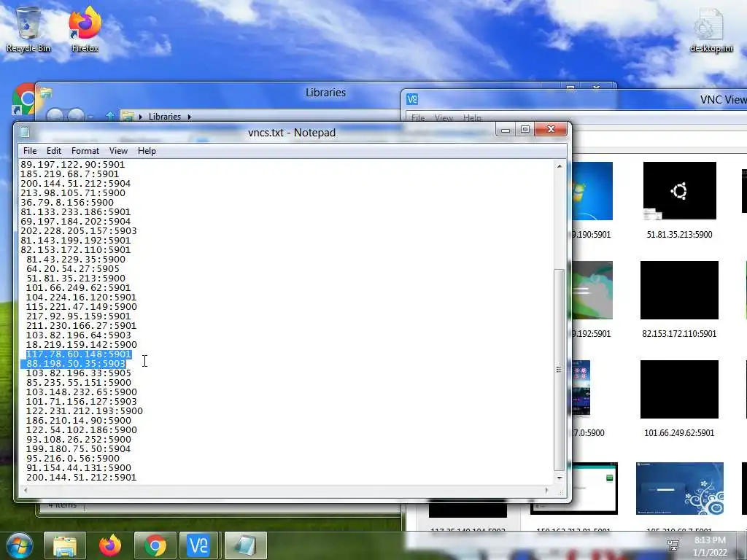Click the last line 200.144.51.212:5901
This screenshot has width=747, height=560.
tap(82, 478)
